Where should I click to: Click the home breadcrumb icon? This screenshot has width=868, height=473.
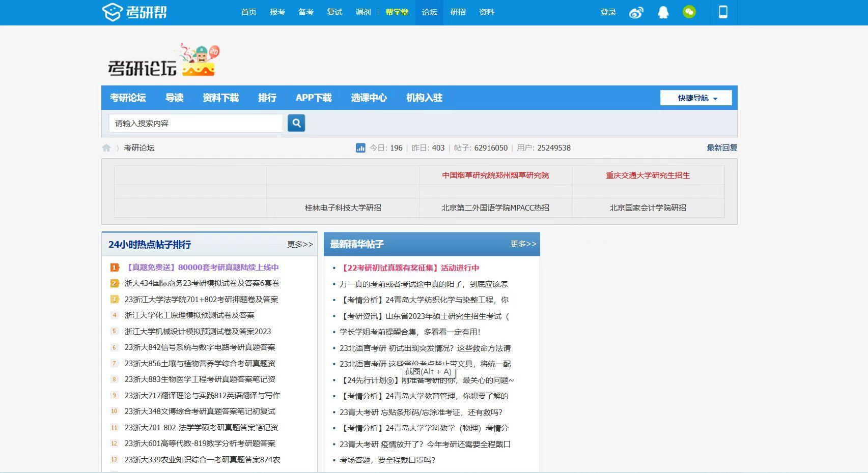[106, 148]
